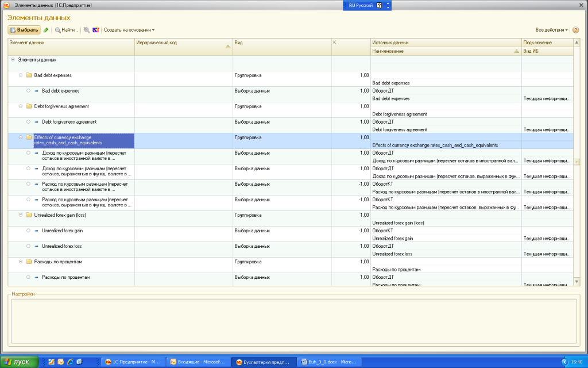Open the Все действия menu
This screenshot has height=368, width=588.
coord(551,30)
